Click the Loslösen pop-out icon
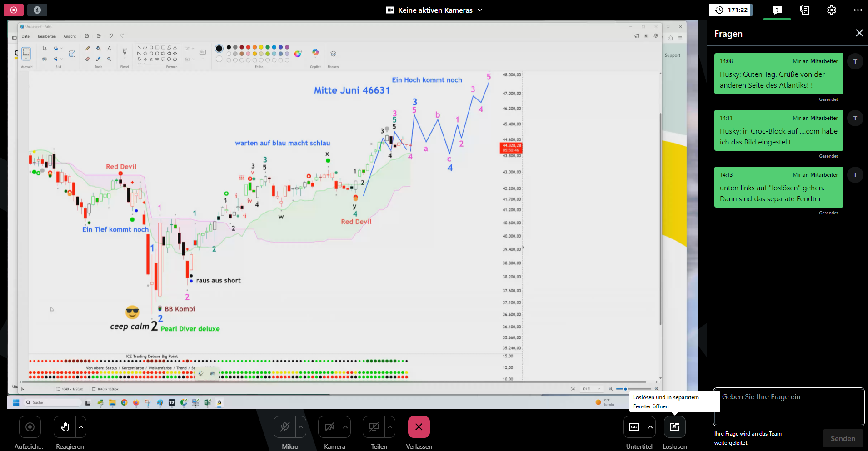The width and height of the screenshot is (868, 451). 674,427
